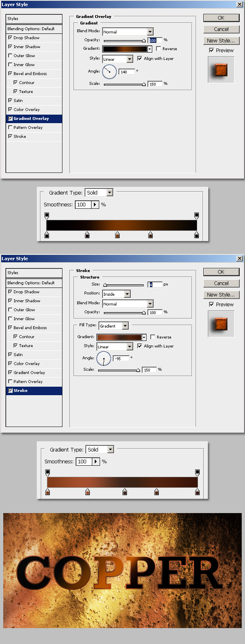This screenshot has width=245, height=644.
Task: Check Reverse in the Gradient Overlay settings
Action: 158,49
